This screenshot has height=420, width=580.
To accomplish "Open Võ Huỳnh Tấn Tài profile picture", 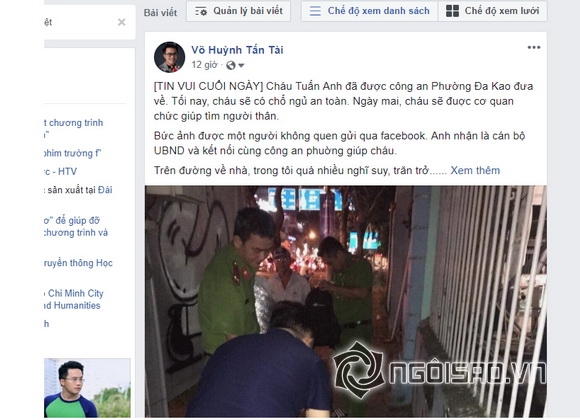I will tap(169, 57).
